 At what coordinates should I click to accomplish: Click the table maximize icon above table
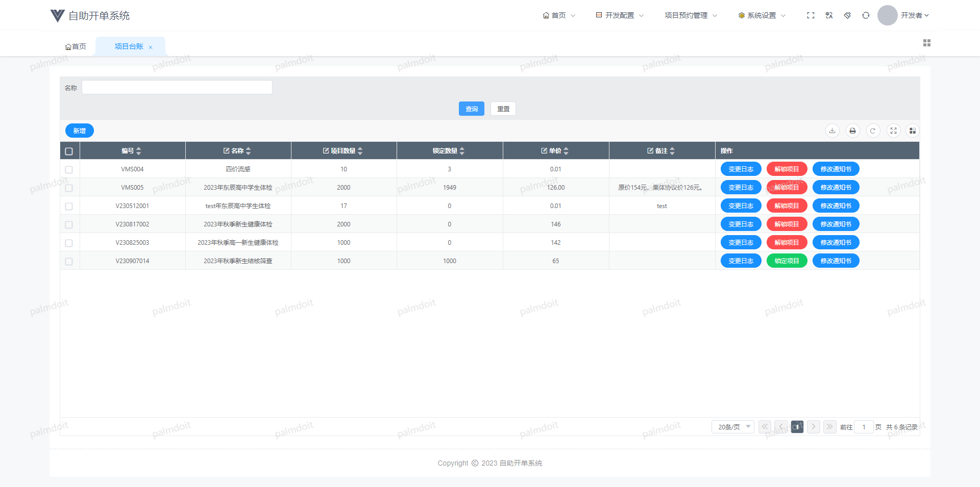[894, 131]
